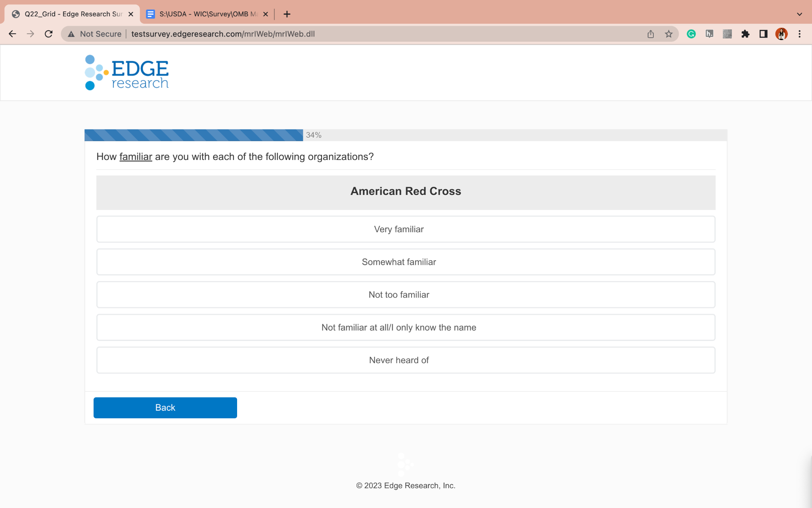Bookmark this page with star icon

(x=669, y=34)
